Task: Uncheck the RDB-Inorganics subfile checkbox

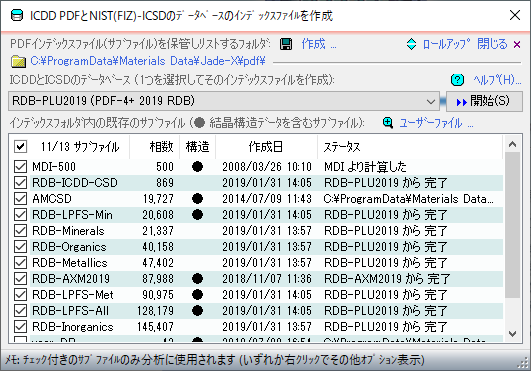Action: pos(20,326)
